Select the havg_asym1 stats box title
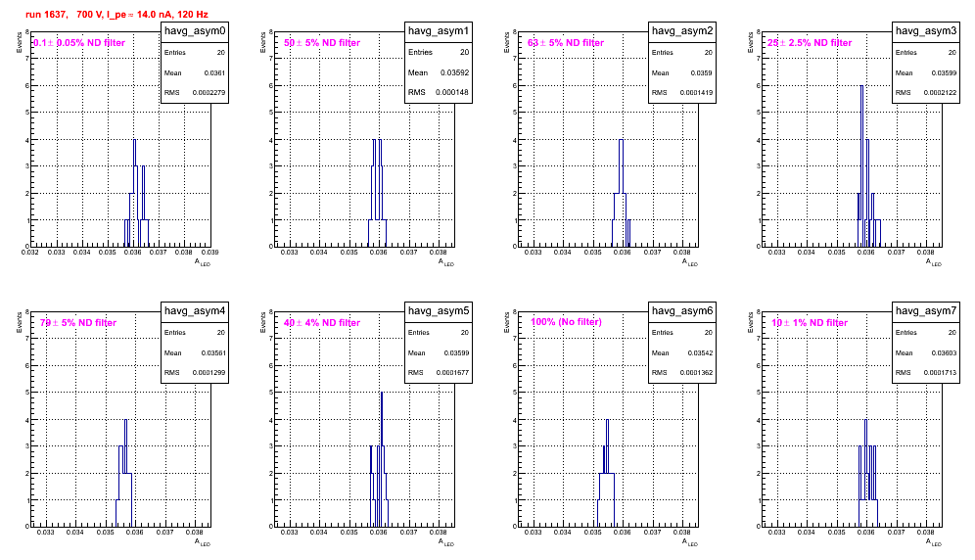 pyautogui.click(x=439, y=31)
